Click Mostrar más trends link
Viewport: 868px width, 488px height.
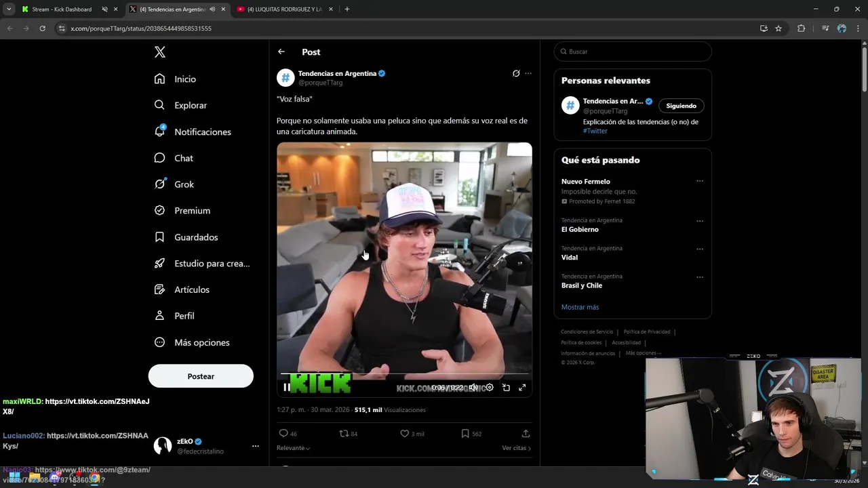(x=580, y=307)
